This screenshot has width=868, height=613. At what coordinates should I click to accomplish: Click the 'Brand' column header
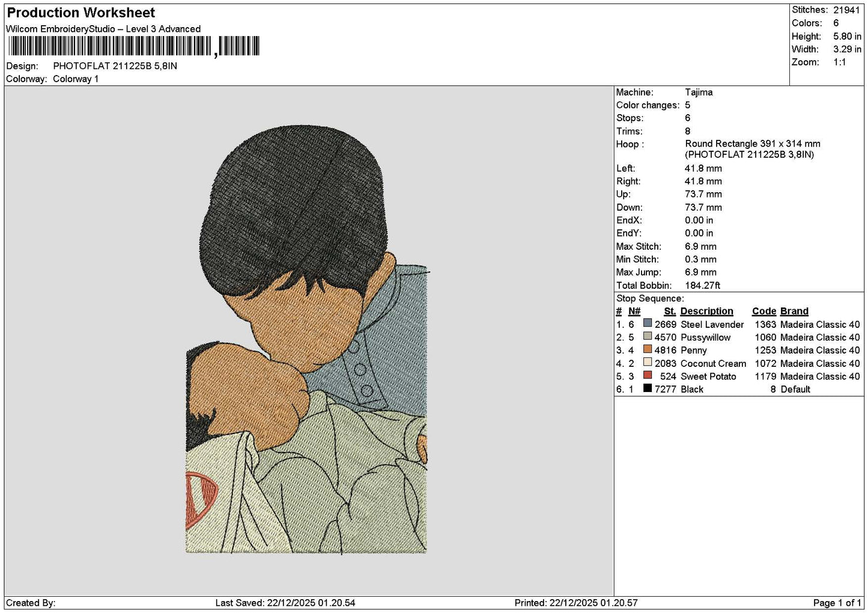click(794, 311)
